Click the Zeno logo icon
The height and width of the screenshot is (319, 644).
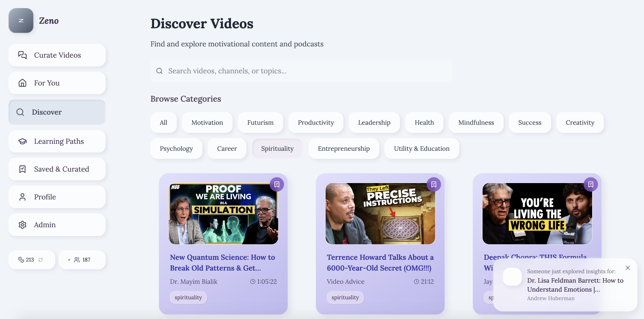21,20
